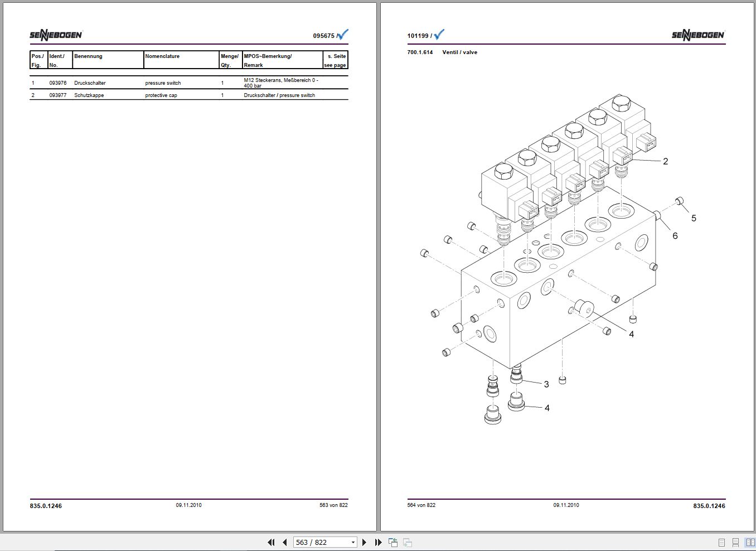Viewport: 756px width, 551px height.
Task: Click the Ventil / valve title
Action: coord(460,52)
